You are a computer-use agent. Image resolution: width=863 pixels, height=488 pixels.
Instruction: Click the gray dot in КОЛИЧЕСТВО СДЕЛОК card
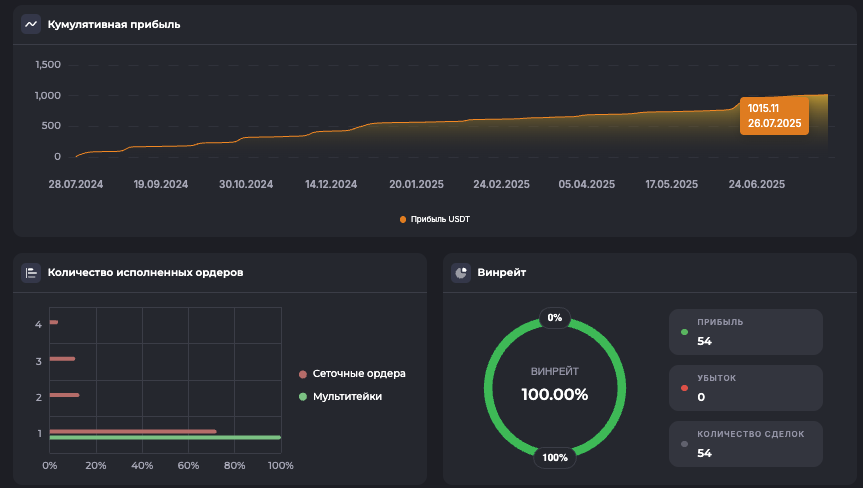click(684, 444)
